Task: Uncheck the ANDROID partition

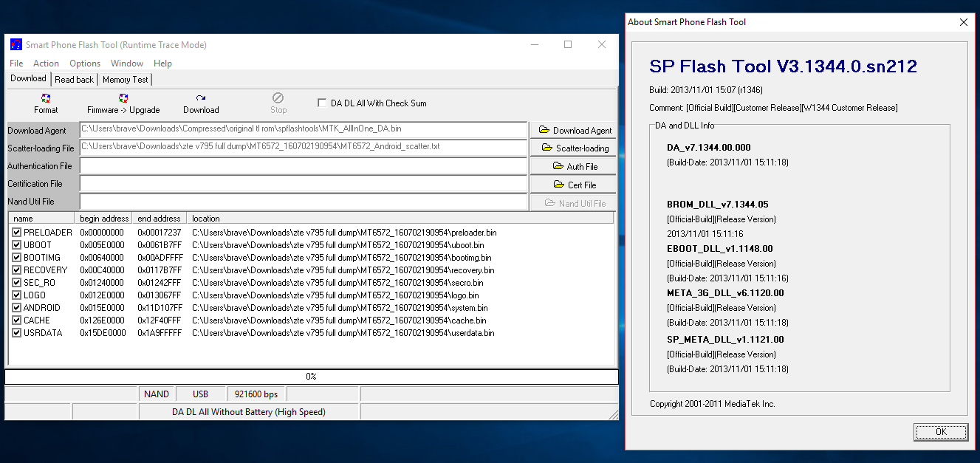Action: click(16, 307)
